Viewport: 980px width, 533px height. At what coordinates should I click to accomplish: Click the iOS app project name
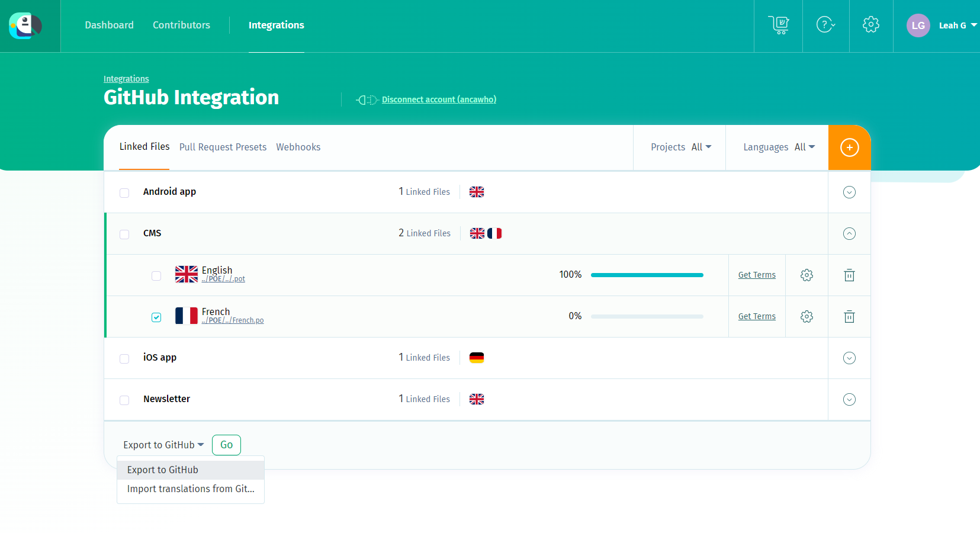[x=160, y=357]
